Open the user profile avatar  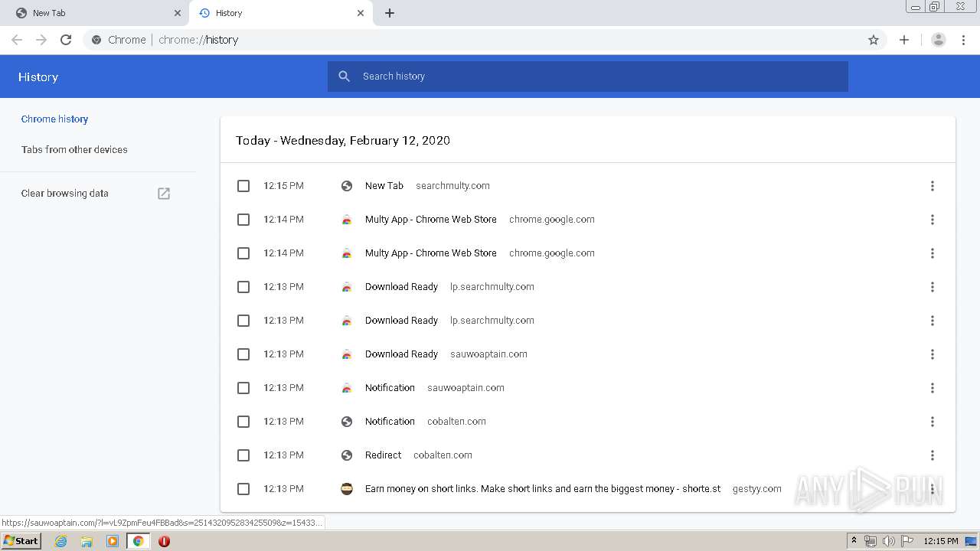click(938, 40)
